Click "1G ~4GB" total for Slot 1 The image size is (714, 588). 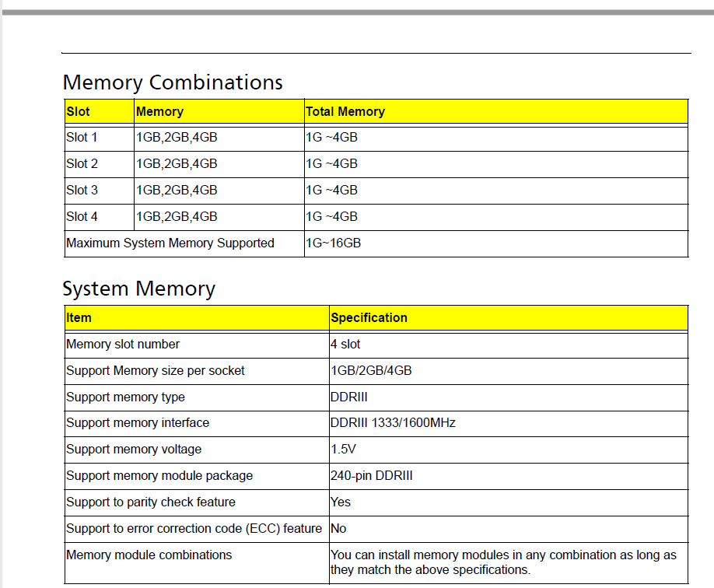pyautogui.click(x=331, y=138)
